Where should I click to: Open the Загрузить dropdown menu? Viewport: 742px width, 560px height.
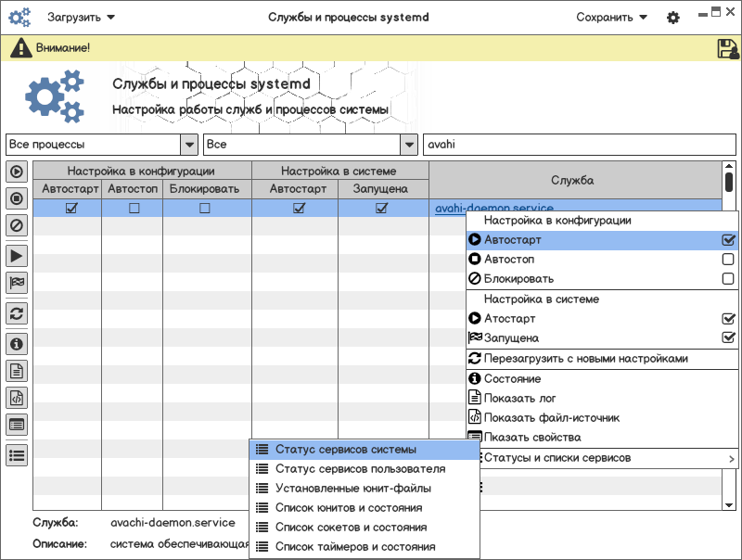(82, 17)
